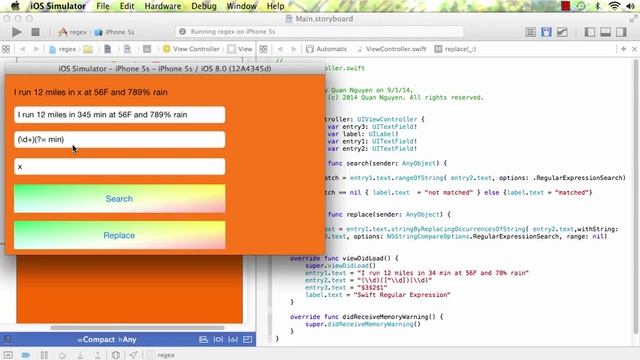Select the Version editor icon

point(562,32)
